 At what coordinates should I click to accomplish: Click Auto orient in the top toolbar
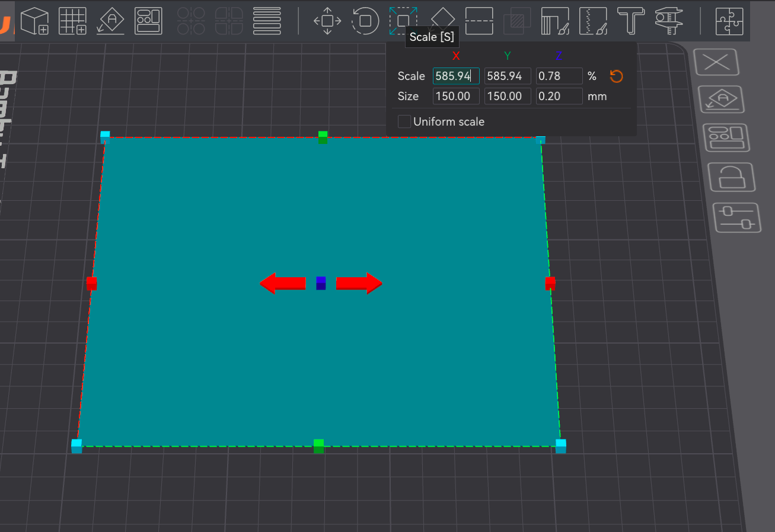point(110,21)
